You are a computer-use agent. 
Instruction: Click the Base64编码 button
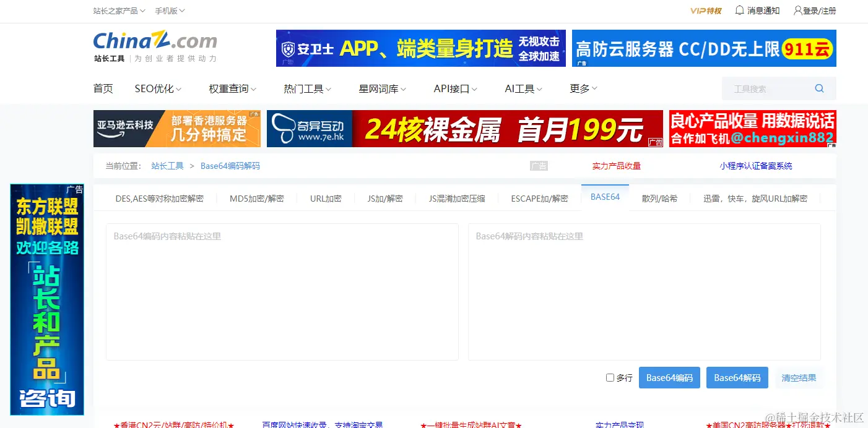coord(669,378)
